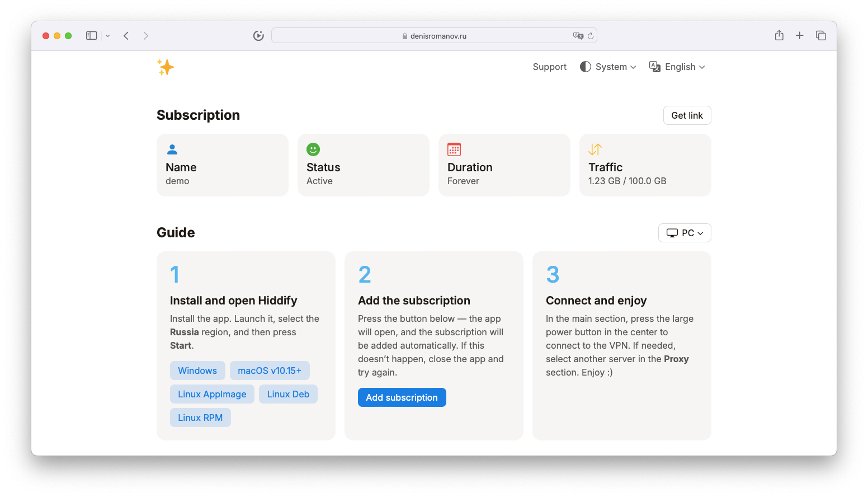Expand the English language selector

tap(677, 67)
